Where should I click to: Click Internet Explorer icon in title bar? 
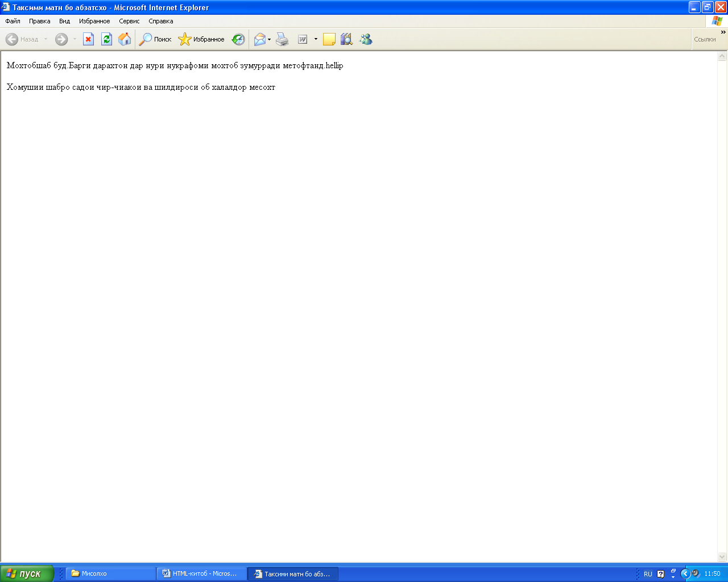click(x=6, y=7)
